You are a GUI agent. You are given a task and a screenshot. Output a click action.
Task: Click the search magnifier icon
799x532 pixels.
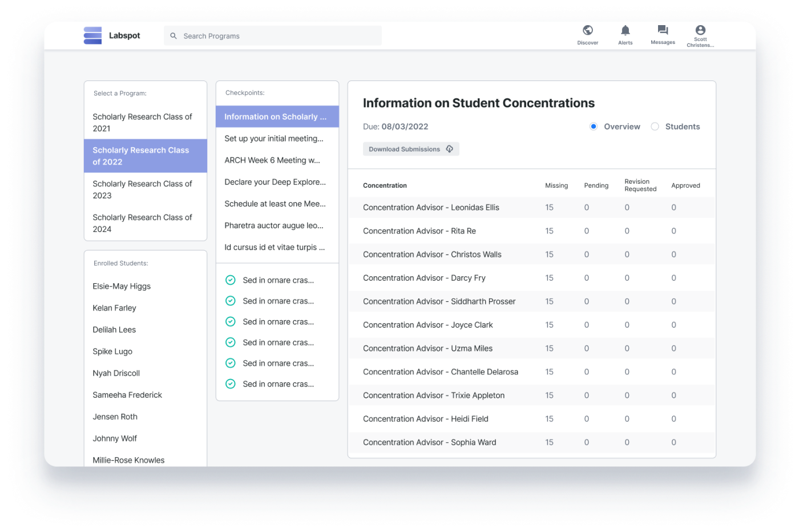coord(173,36)
